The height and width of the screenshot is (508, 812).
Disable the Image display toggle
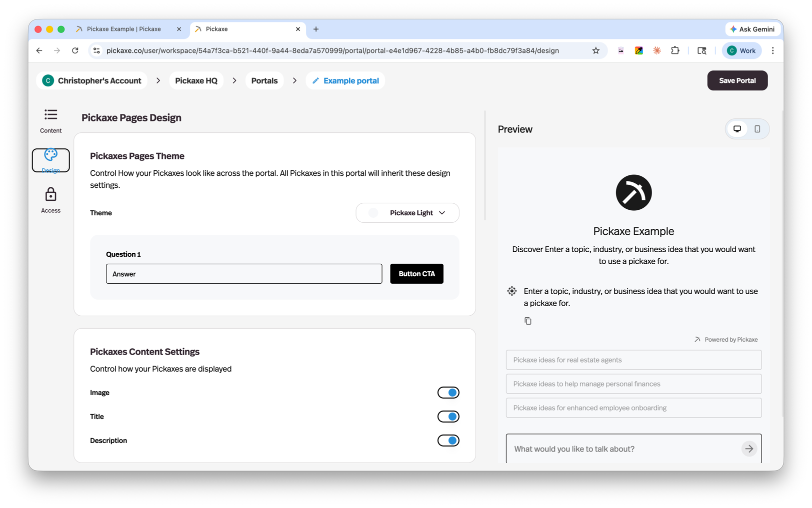[448, 392]
